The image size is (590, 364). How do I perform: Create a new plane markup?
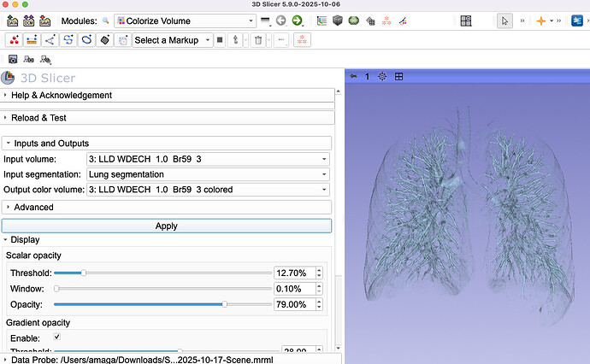tap(104, 40)
